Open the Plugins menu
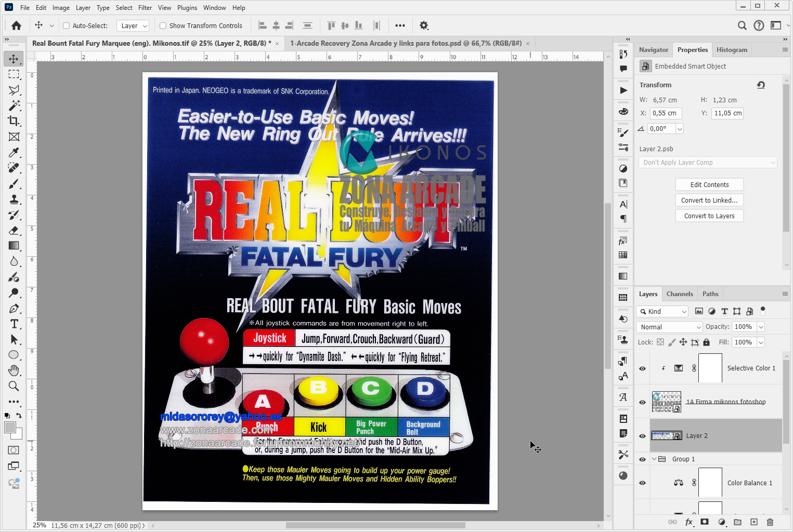The height and width of the screenshot is (532, 793). [x=187, y=8]
